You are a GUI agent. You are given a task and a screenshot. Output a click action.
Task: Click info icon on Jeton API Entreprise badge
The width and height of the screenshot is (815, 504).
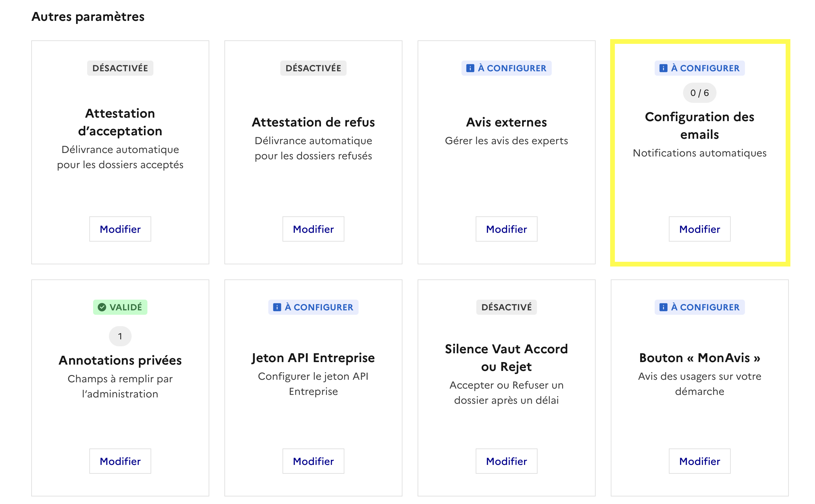[277, 307]
